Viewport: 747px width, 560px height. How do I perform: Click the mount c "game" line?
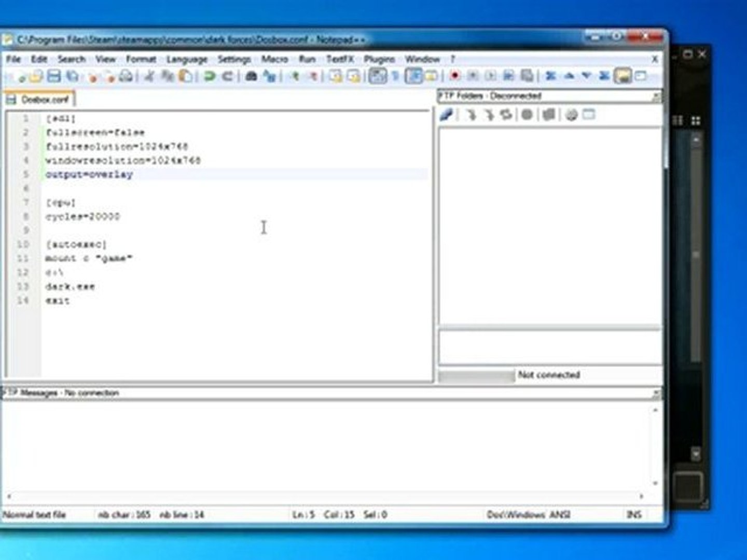point(89,258)
